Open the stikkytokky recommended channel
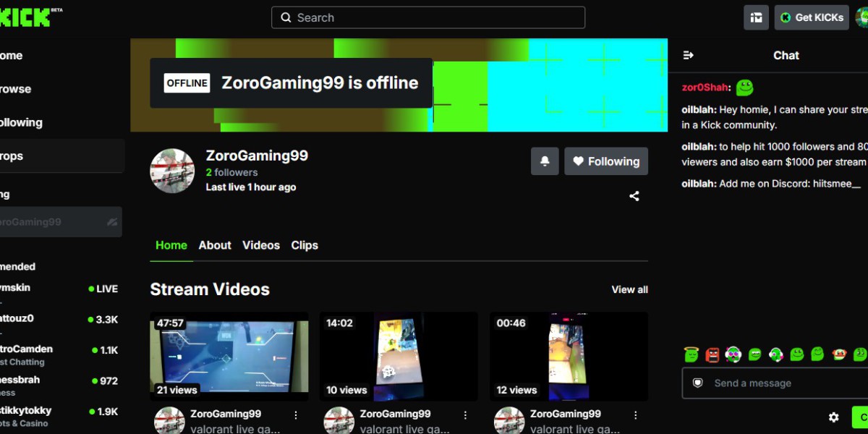The height and width of the screenshot is (434, 868). 61,416
